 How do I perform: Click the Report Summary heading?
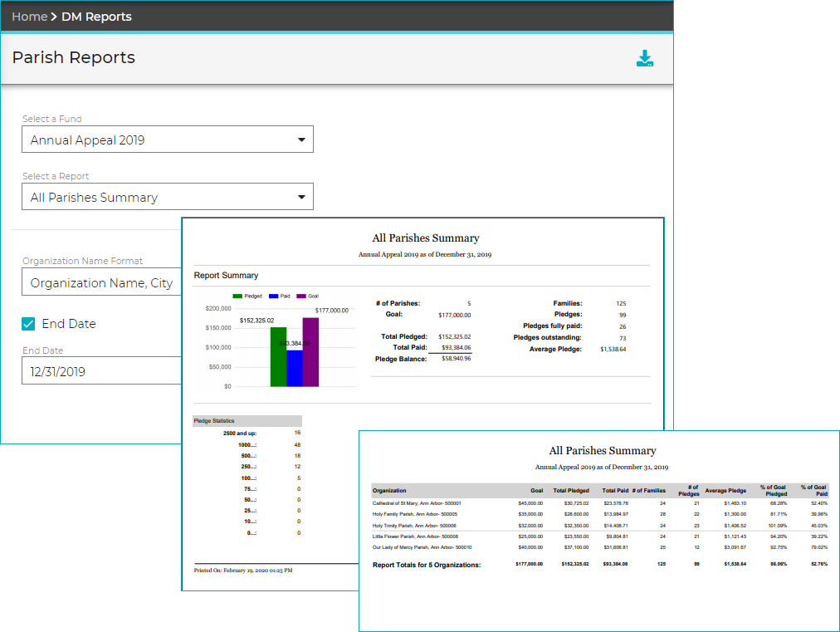point(226,275)
